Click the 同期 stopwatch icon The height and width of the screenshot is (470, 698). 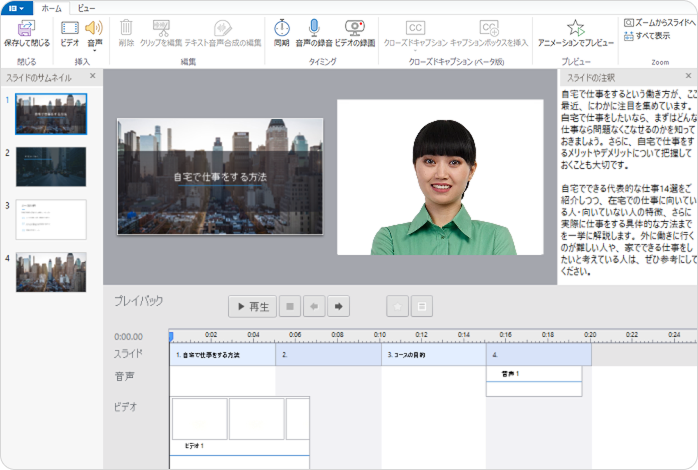coord(282,28)
